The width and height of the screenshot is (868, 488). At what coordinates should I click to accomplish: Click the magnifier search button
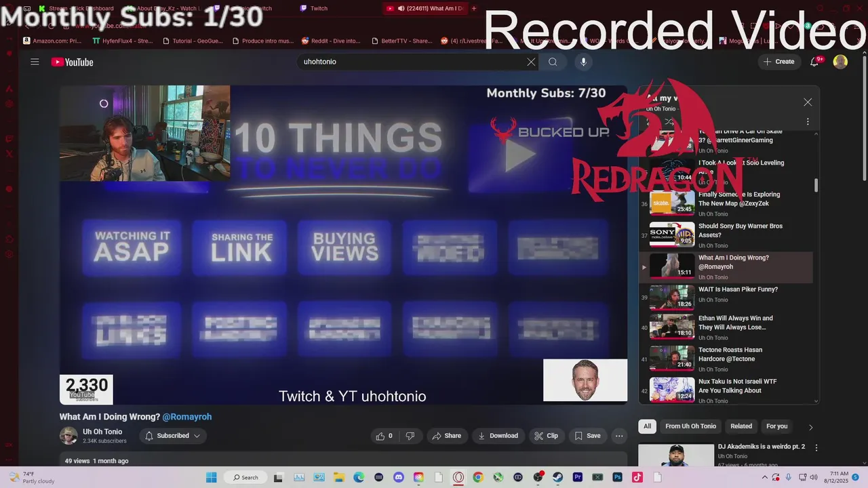[553, 62]
